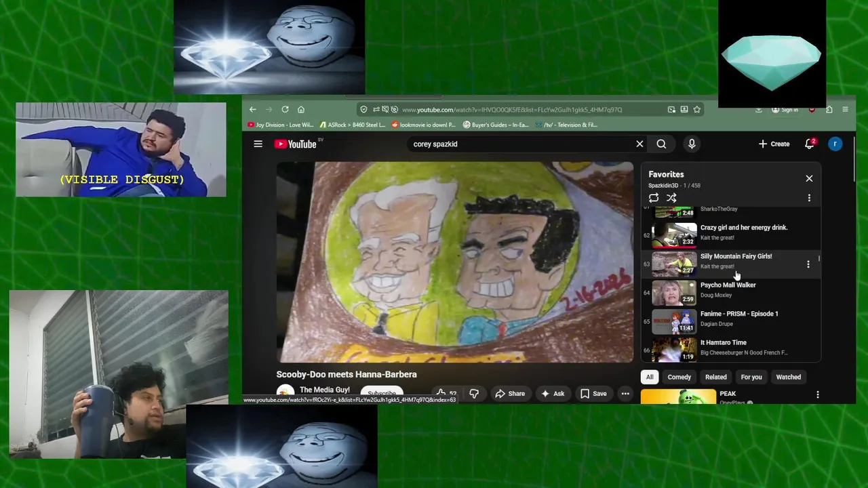The height and width of the screenshot is (488, 868).
Task: Subscribe to The Media Guy!
Action: point(382,393)
